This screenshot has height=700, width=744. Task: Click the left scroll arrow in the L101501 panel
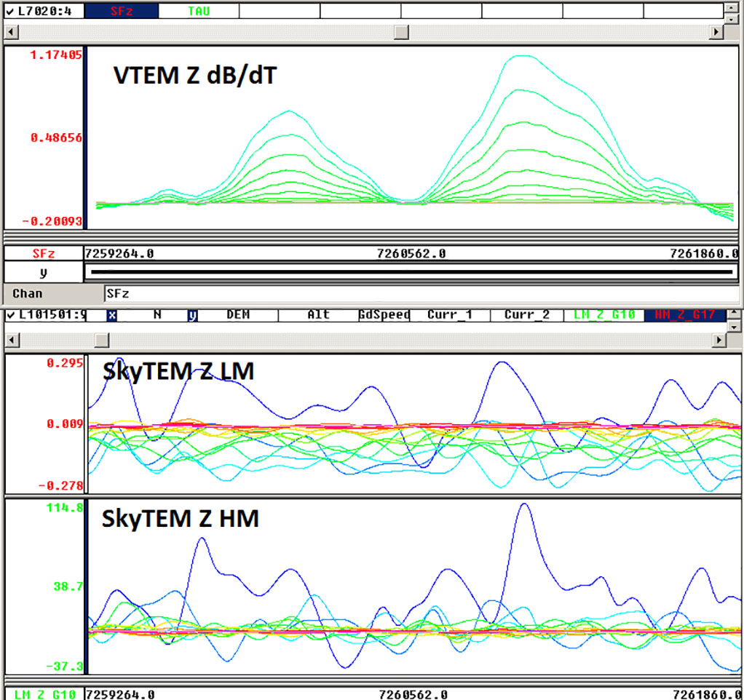point(12,340)
